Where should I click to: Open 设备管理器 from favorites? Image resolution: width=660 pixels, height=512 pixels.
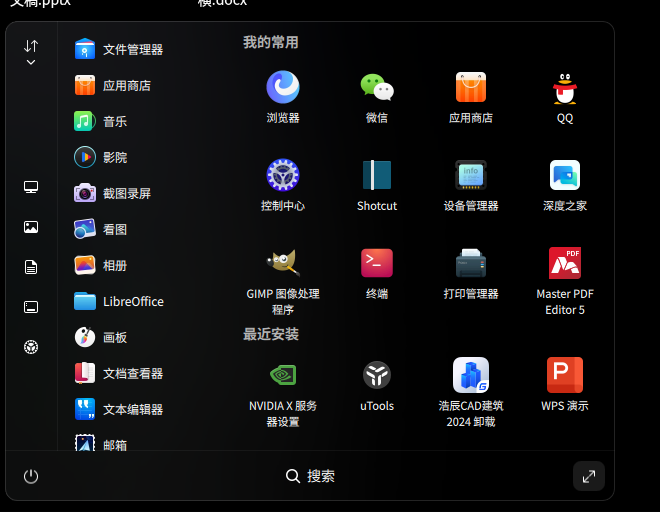[x=471, y=185]
